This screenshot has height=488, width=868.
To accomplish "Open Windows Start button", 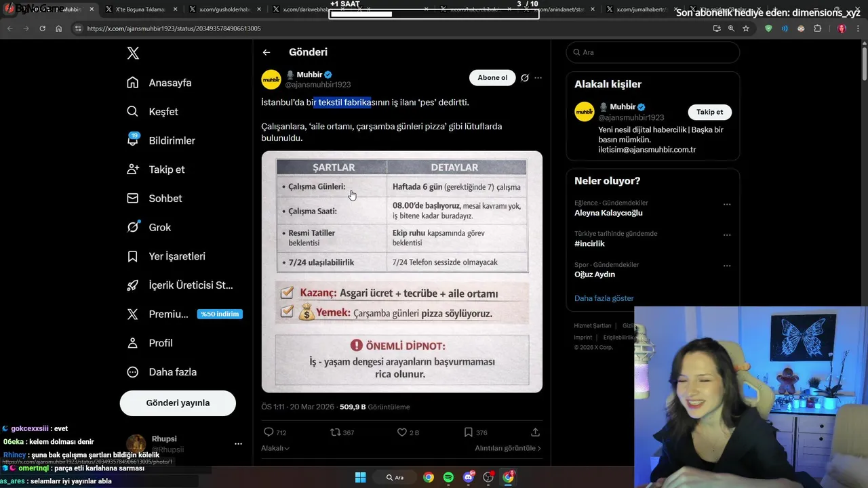I will (361, 477).
